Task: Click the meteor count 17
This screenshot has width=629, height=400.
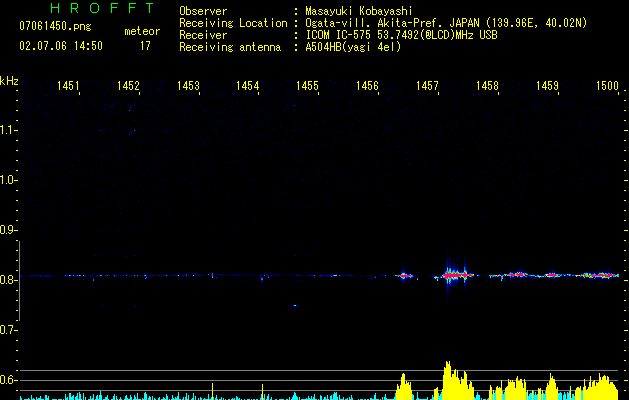Action: click(145, 46)
